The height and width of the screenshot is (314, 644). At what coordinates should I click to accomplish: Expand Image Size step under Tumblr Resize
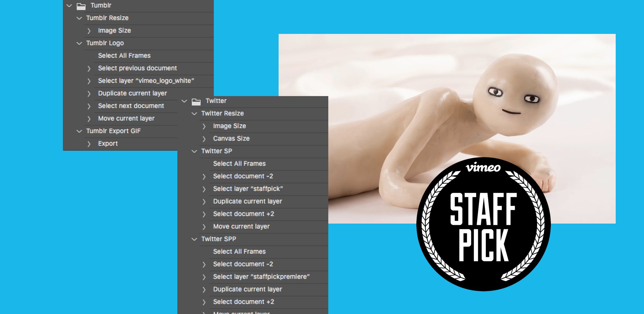tap(89, 31)
